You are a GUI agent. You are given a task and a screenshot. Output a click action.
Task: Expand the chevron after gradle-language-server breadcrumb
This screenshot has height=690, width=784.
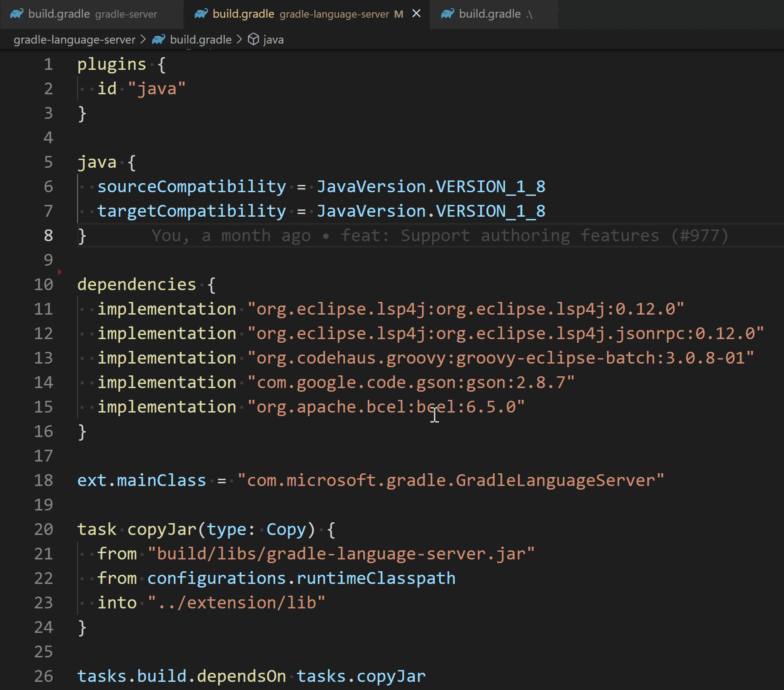142,39
